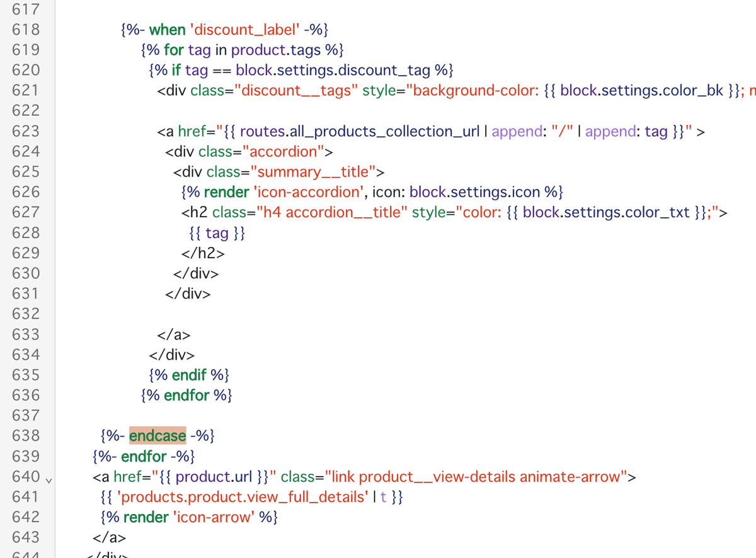Click the 'discount__tags' class value
Screen dimensions: 756x558
pyautogui.click(x=296, y=91)
